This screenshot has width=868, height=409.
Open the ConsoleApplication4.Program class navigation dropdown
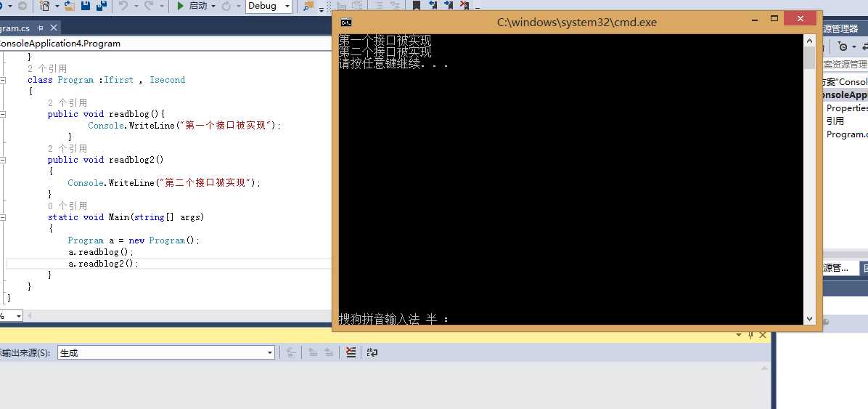166,44
